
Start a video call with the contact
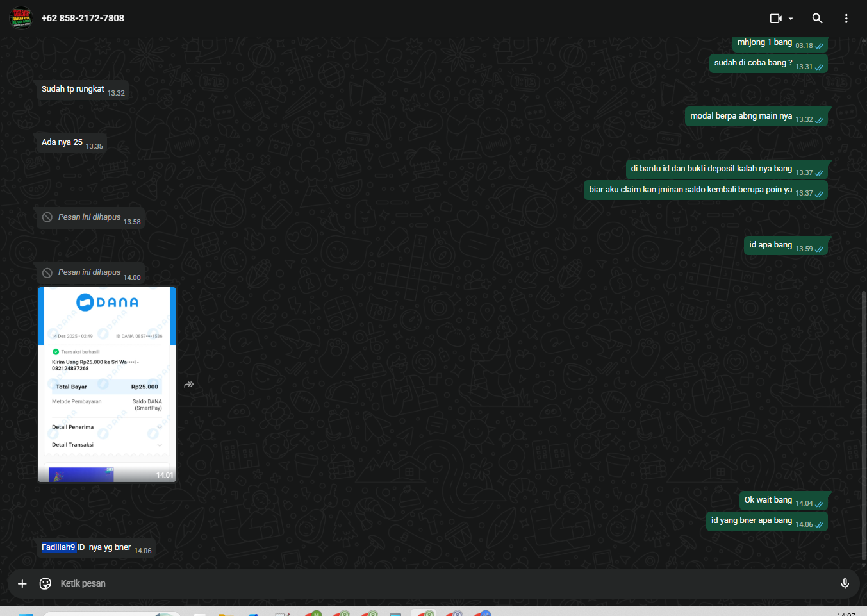[x=775, y=19]
